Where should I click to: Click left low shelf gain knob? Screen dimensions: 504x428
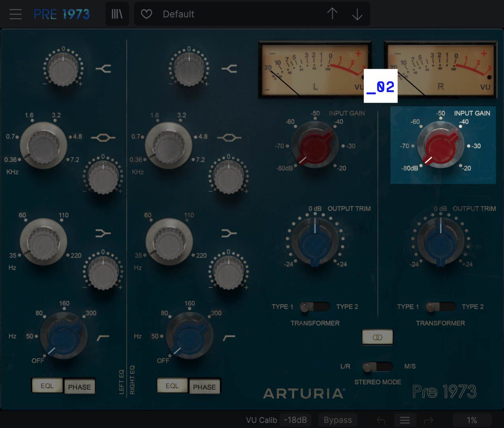tap(103, 273)
